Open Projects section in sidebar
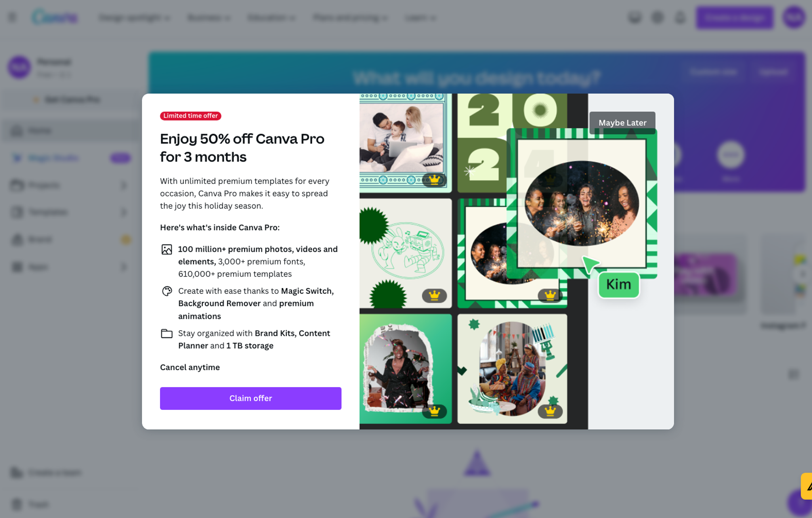Viewport: 812px width, 518px height. pyautogui.click(x=44, y=185)
